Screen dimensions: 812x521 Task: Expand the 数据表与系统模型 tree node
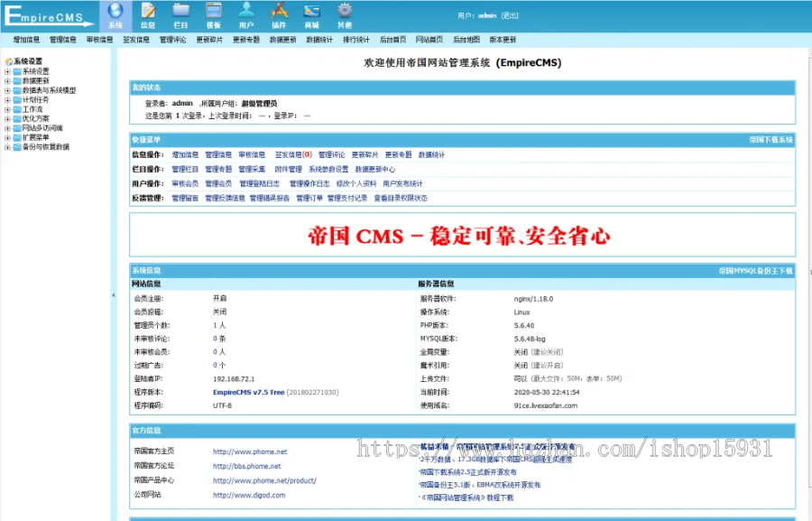pyautogui.click(x=7, y=90)
